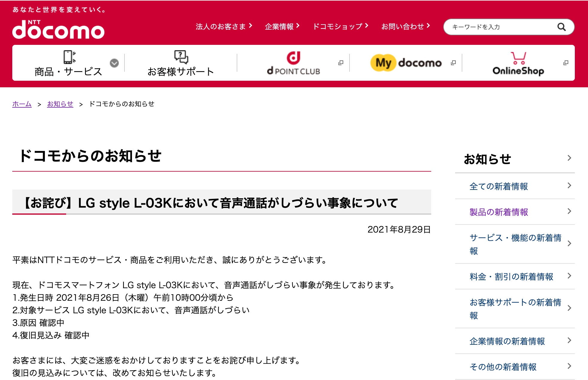Viewport: 588px width, 380px height.
Task: Click the お客様サポート chat icon
Action: (x=181, y=57)
